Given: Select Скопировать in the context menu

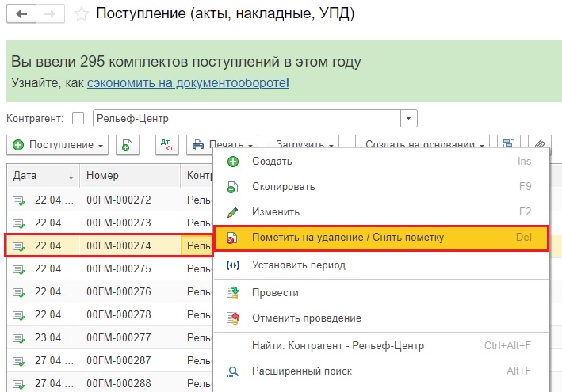Looking at the screenshot, I should (283, 187).
